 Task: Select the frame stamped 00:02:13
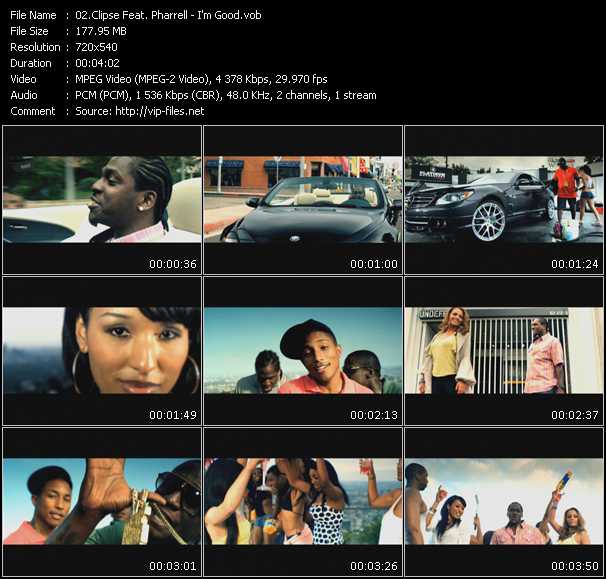coord(303,351)
